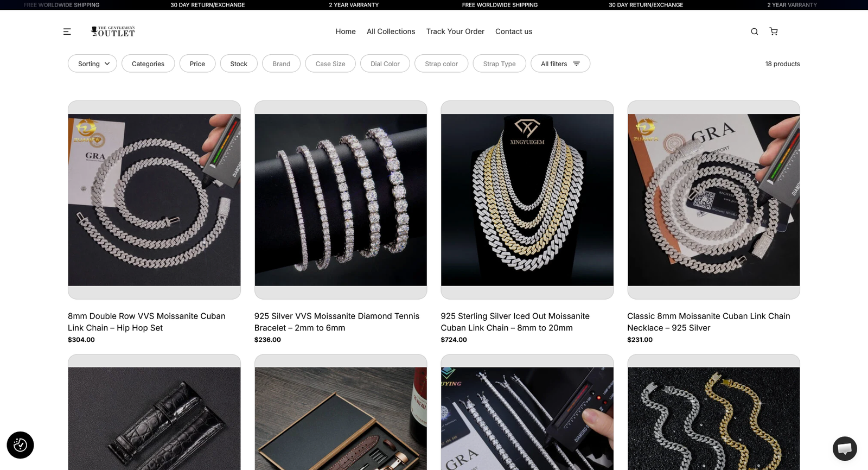Click 8mm Double Row VVS Moissanite Cuban title
868x470 pixels.
(146, 322)
